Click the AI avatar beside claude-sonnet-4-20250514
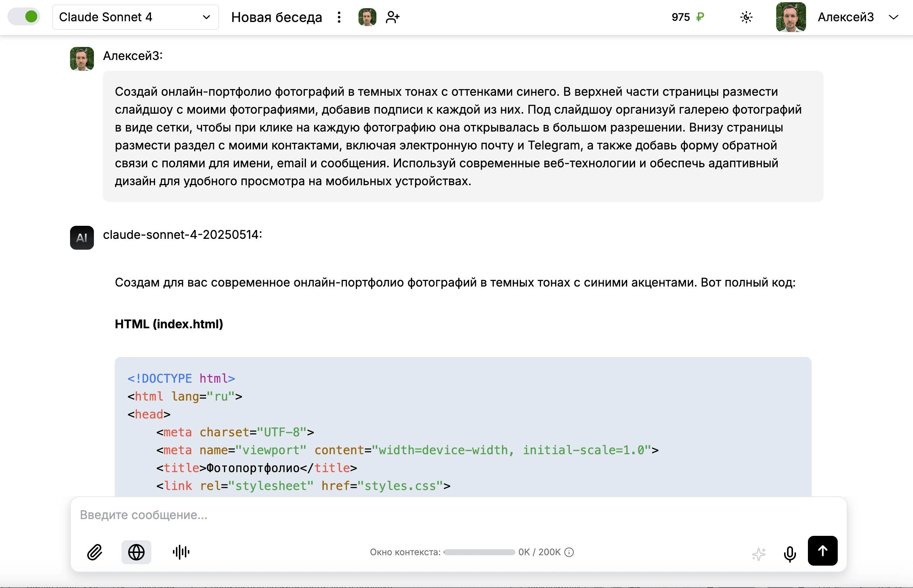This screenshot has width=913, height=588. click(81, 238)
